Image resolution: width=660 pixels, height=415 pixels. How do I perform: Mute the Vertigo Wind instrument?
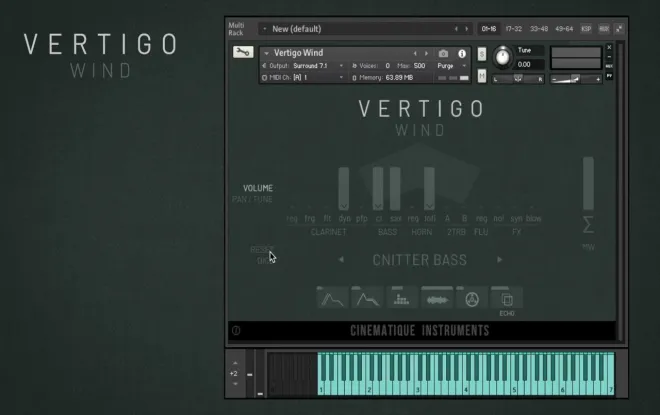tap(482, 76)
